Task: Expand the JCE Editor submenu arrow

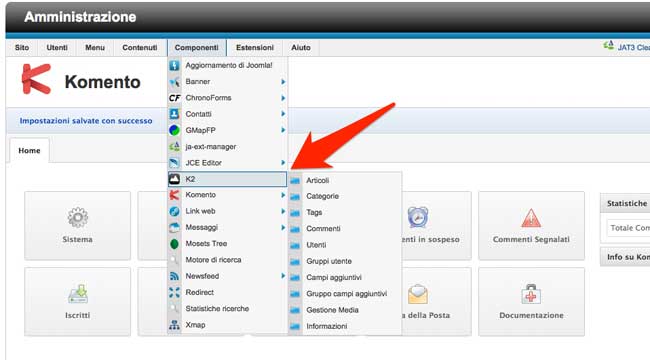Action: tap(283, 163)
